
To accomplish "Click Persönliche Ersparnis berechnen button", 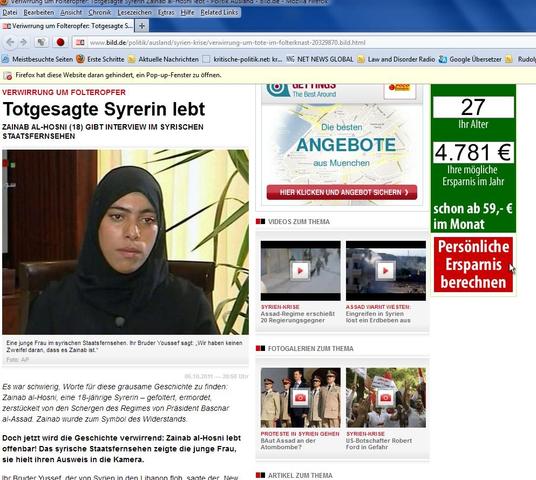I will (x=473, y=265).
